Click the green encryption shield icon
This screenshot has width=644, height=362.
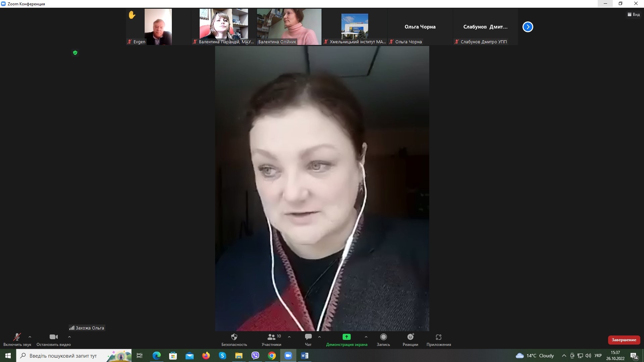[x=75, y=53]
